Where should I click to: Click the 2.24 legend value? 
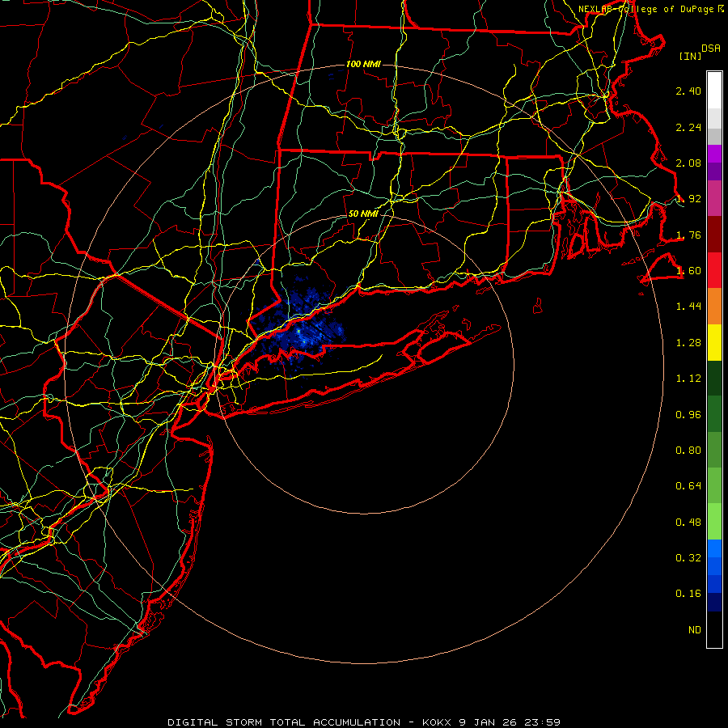[688, 127]
